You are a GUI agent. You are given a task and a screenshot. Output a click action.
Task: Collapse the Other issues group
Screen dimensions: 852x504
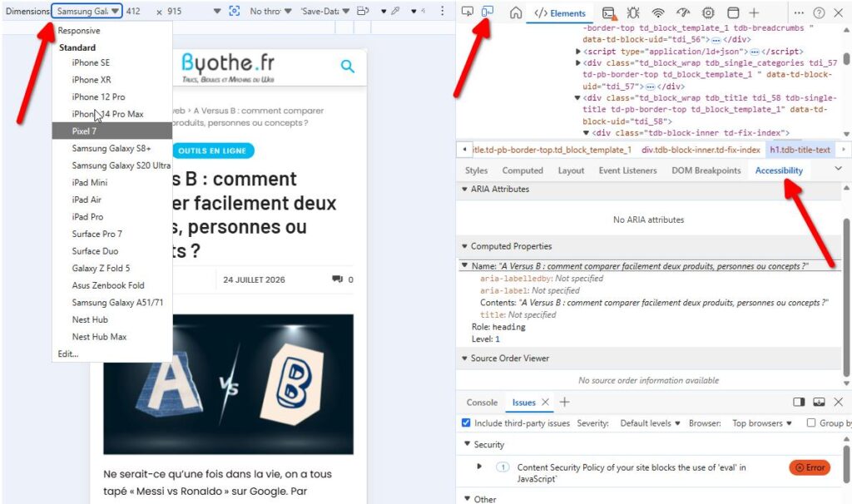tap(467, 498)
